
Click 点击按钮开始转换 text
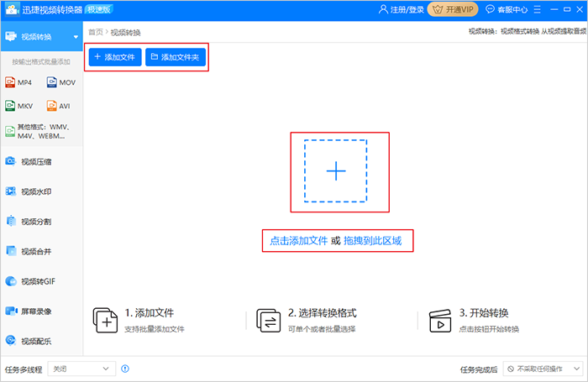tap(489, 329)
